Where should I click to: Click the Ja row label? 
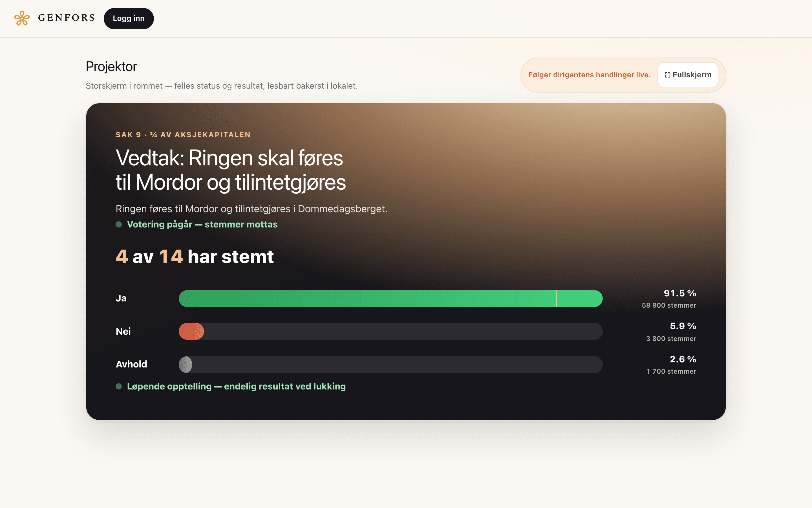(x=121, y=298)
